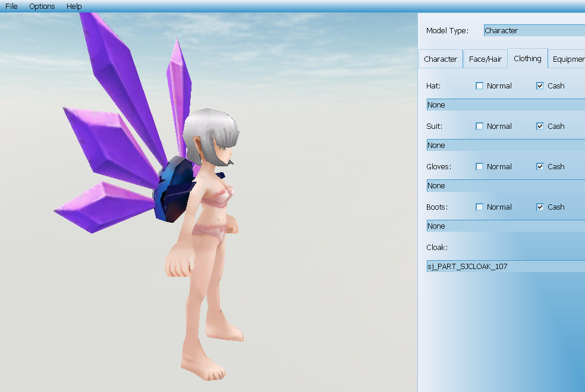Expand the Boots selection dropdown
The image size is (585, 392).
point(505,226)
